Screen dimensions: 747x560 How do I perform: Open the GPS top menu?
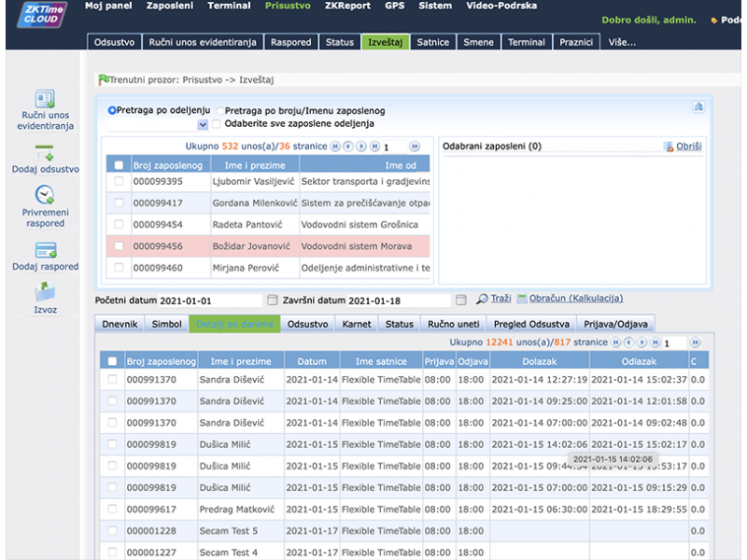394,6
